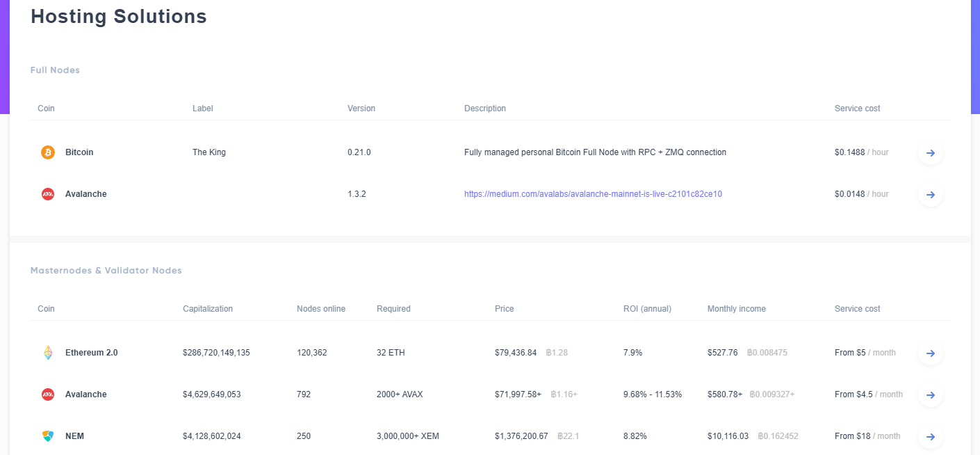
Task: Click the Avalanche logo in Full Nodes table
Action: (x=48, y=194)
